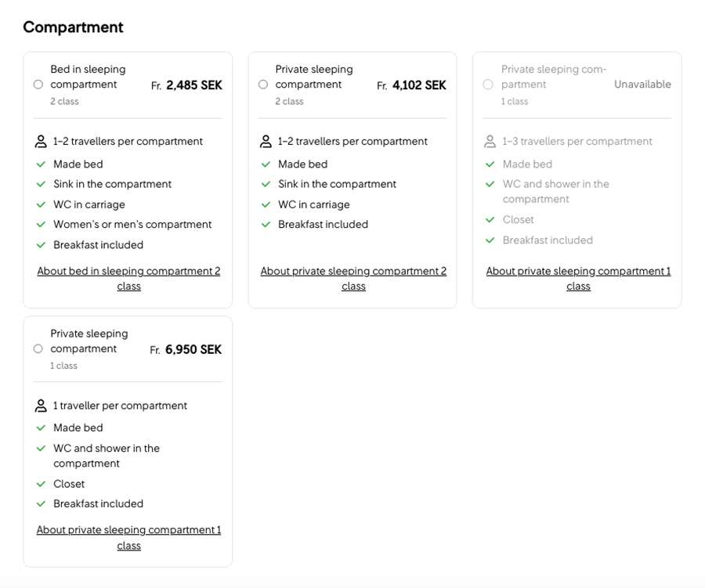Choose 6,950 SEK private compartment radio button
The height and width of the screenshot is (588, 705).
tap(38, 349)
